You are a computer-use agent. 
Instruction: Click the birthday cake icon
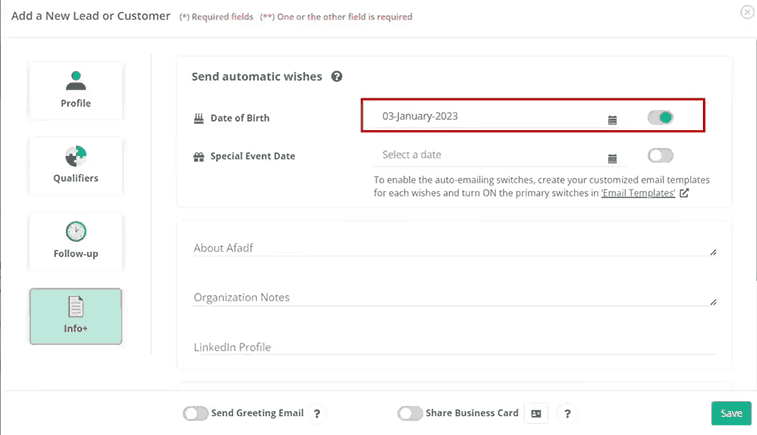click(x=198, y=119)
